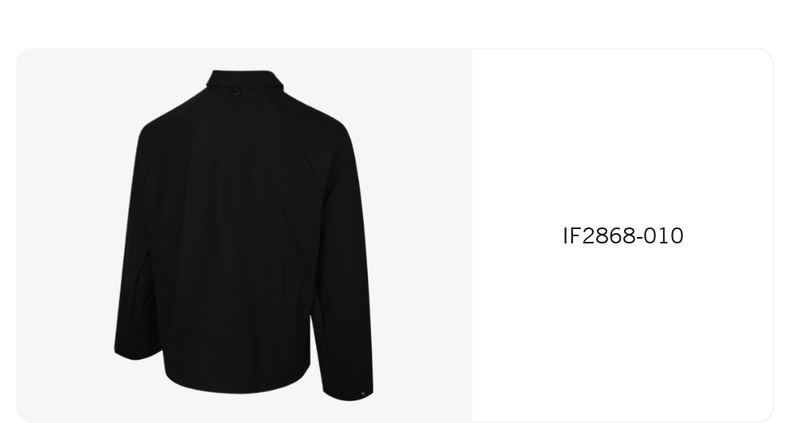Click the round button on jacket collar
This screenshot has height=423, width=790.
(x=236, y=92)
